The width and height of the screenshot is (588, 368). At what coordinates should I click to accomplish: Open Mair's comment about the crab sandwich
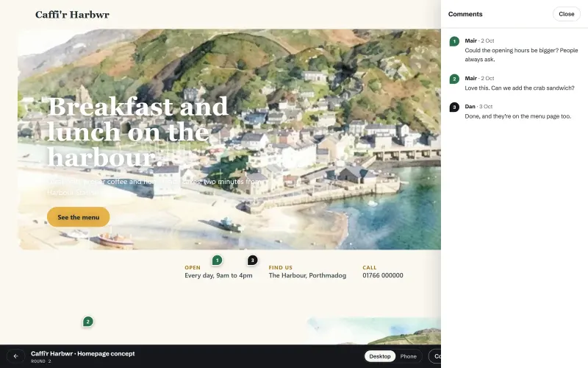tap(514, 83)
